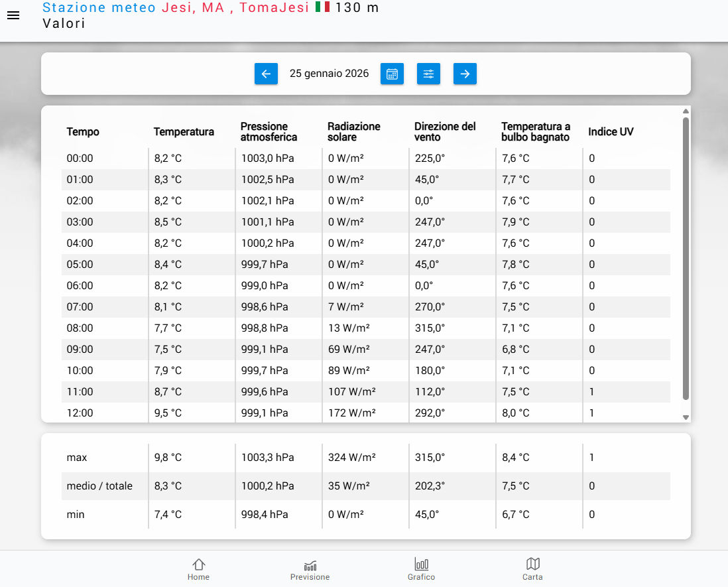Click the Temperatura column header

pos(184,132)
